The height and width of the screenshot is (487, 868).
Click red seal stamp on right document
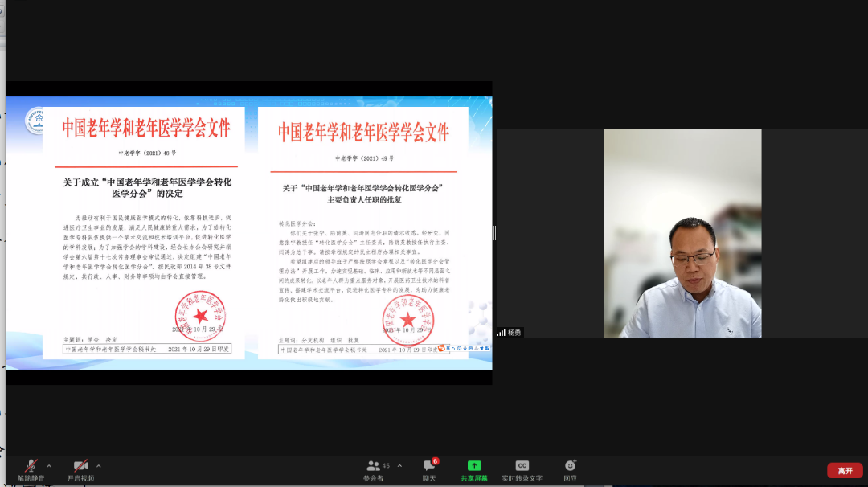point(408,320)
